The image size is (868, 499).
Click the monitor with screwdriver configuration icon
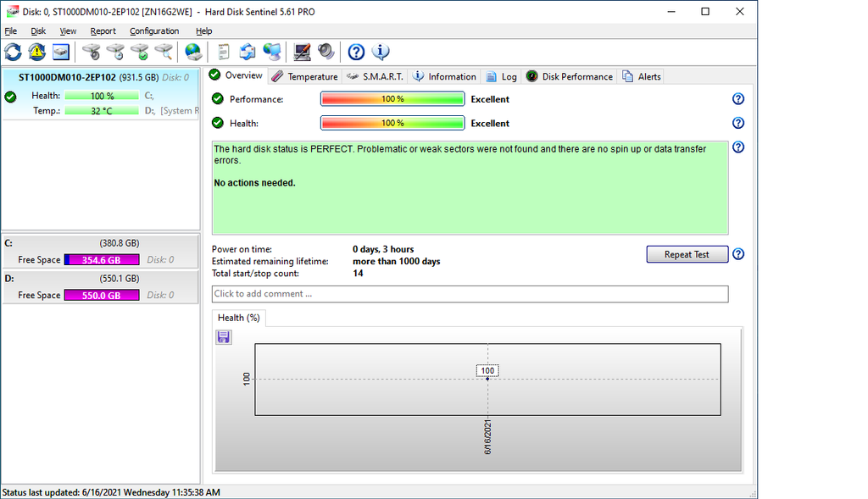click(x=302, y=52)
